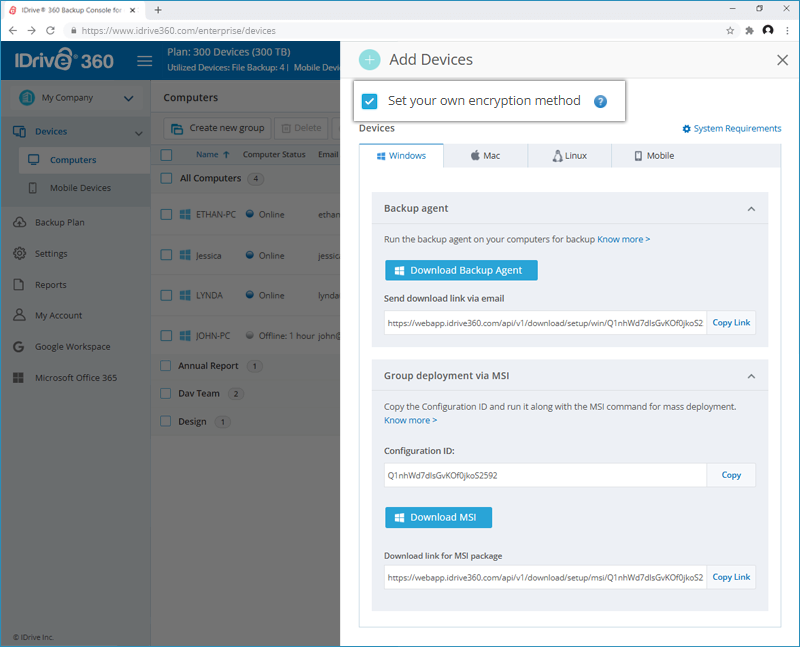800x647 pixels.
Task: Click the System Requirements gear link
Action: [732, 129]
